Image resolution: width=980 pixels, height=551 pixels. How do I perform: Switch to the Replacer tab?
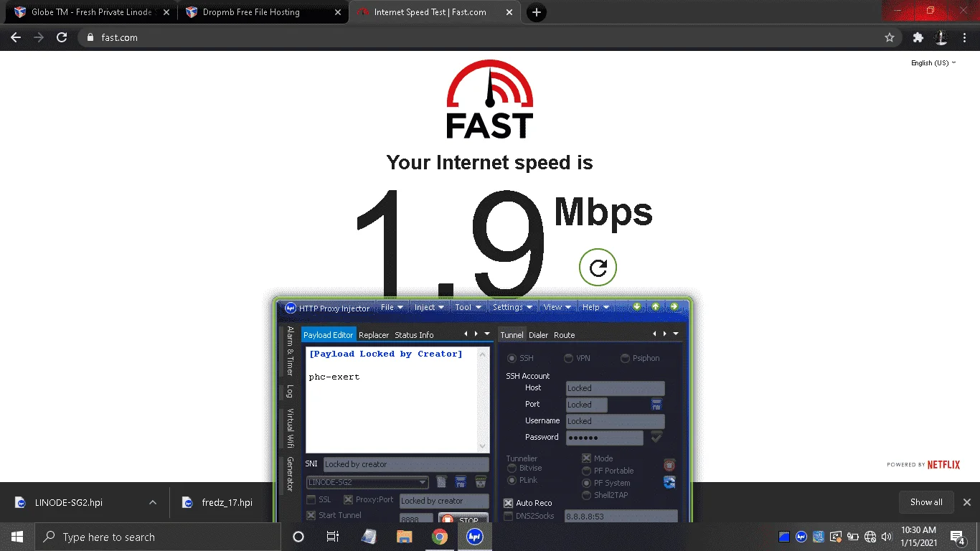click(x=374, y=335)
